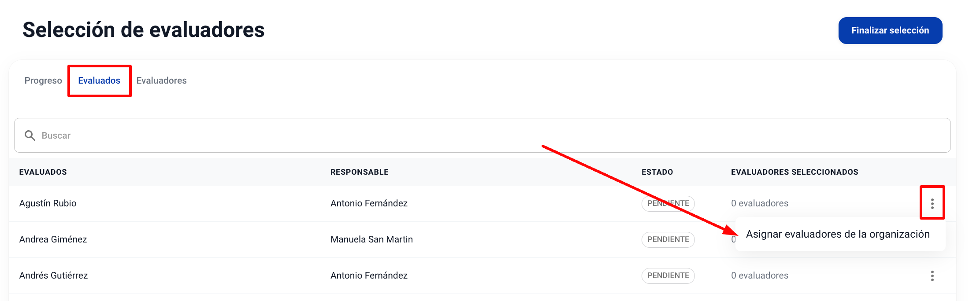The width and height of the screenshot is (980, 301).
Task: Sort by the EVALUADOS column header
Action: pyautogui.click(x=43, y=172)
